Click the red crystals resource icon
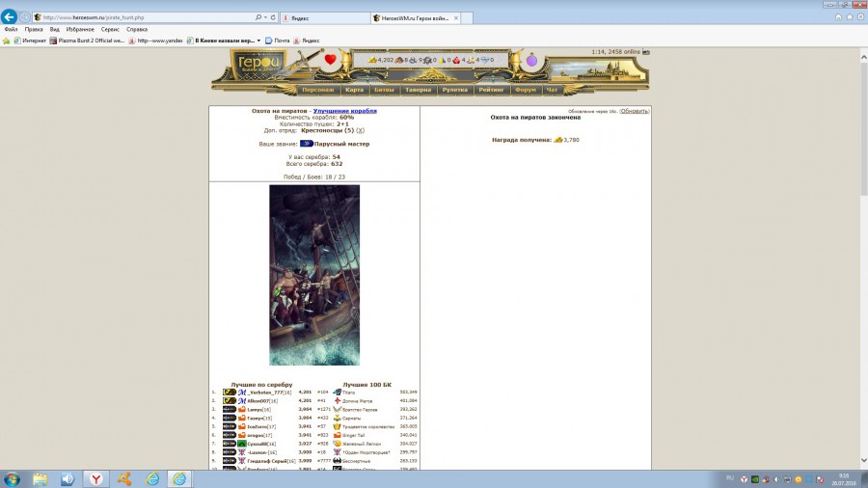Screen dimensions: 868x488 pyautogui.click(x=456, y=60)
